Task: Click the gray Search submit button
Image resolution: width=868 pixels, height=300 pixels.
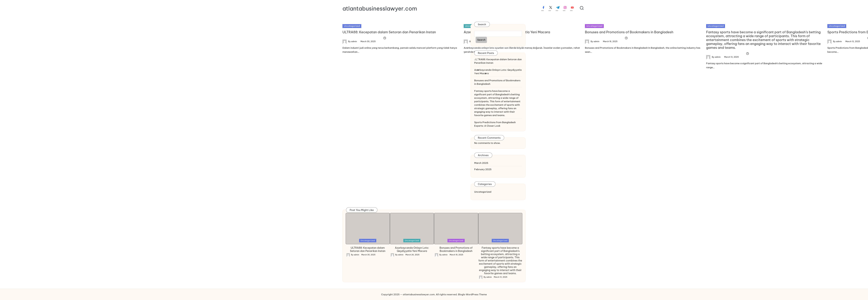Action: (481, 40)
